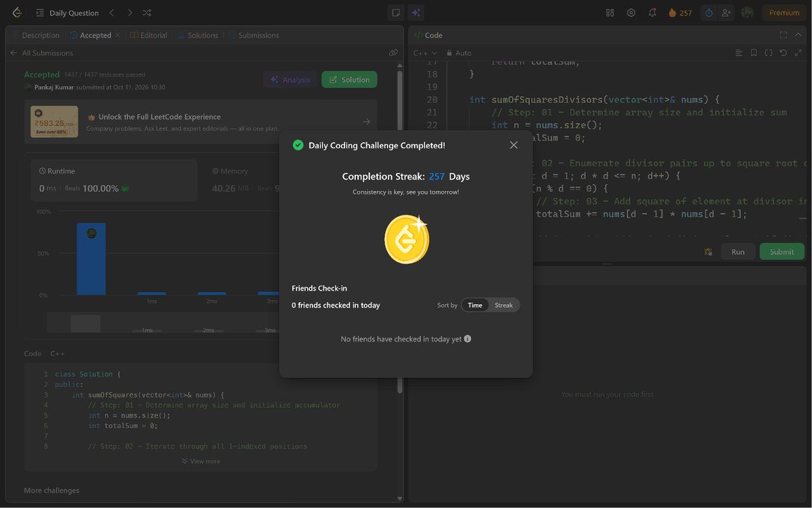The width and height of the screenshot is (812, 508).
Task: Click the invite friend icon
Action: tap(727, 13)
